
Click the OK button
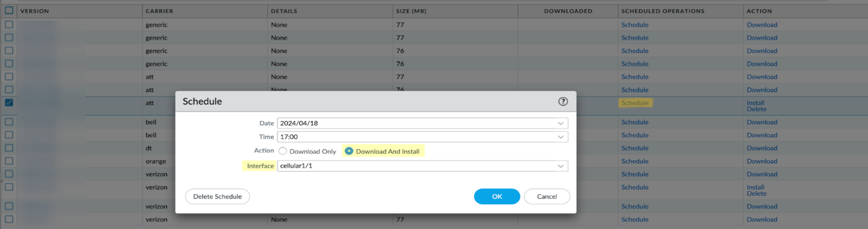click(497, 196)
